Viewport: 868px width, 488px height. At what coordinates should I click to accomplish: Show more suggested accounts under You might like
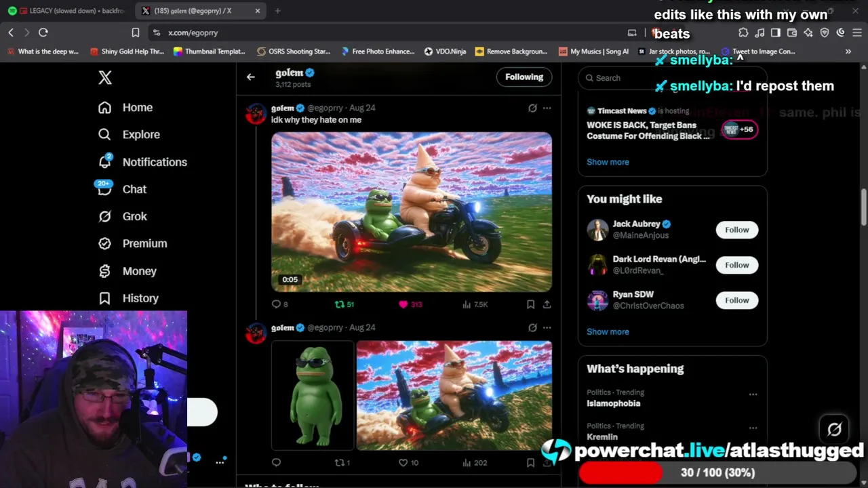point(608,331)
